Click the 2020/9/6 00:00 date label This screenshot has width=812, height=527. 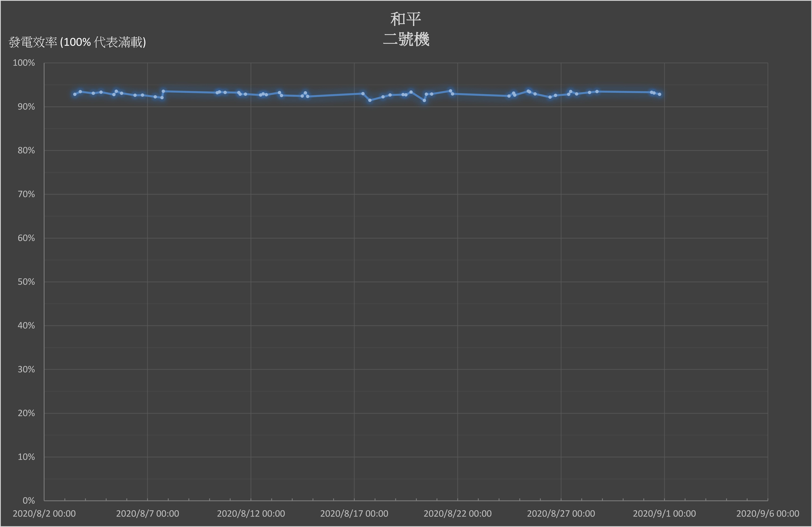coord(768,514)
